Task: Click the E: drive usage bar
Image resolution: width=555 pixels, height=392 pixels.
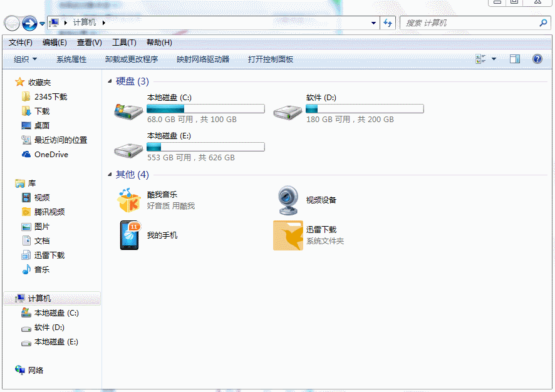Action: click(205, 147)
